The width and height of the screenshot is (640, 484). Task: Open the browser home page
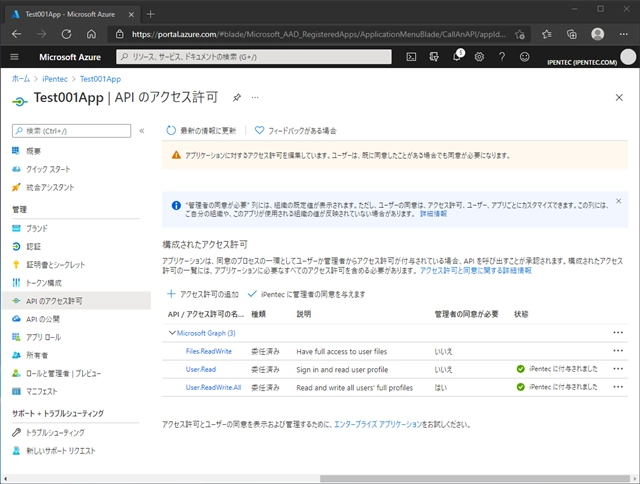point(91,34)
